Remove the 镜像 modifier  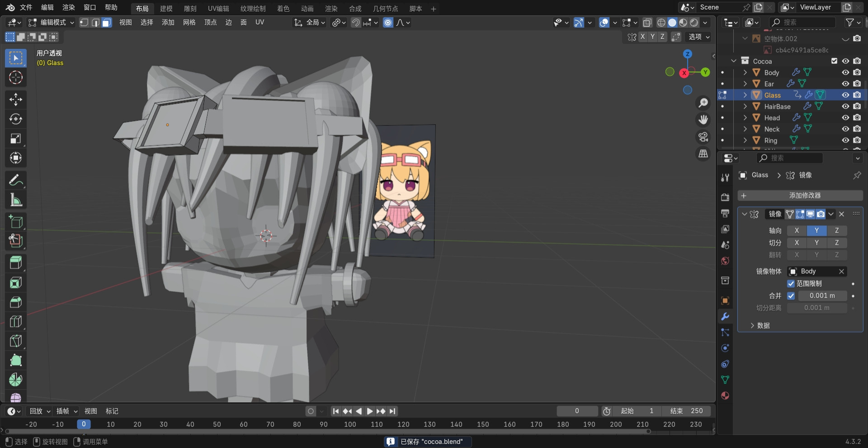tap(841, 214)
